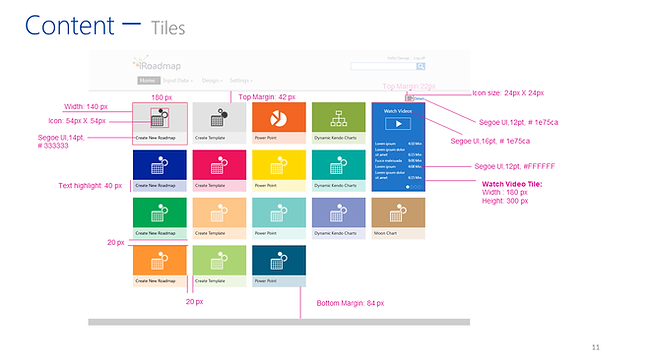Open the olive green org-chart Kendo Charts icon
This screenshot has height=362, width=649.
point(339,118)
